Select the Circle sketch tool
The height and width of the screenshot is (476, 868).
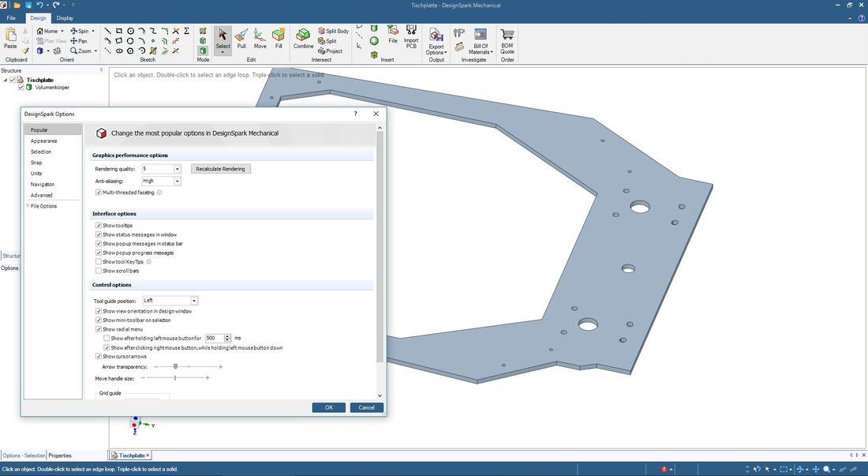tap(131, 31)
